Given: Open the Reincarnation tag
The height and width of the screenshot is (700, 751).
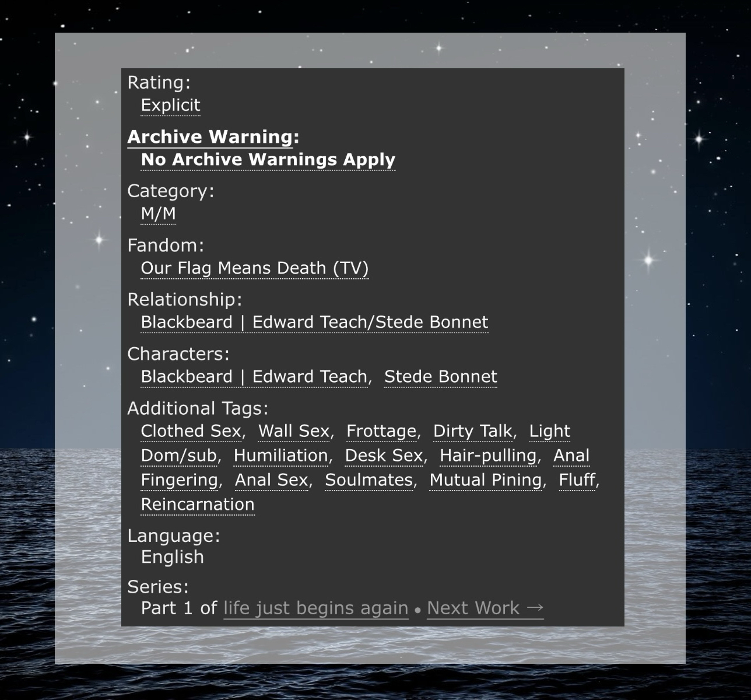Looking at the screenshot, I should coord(198,505).
